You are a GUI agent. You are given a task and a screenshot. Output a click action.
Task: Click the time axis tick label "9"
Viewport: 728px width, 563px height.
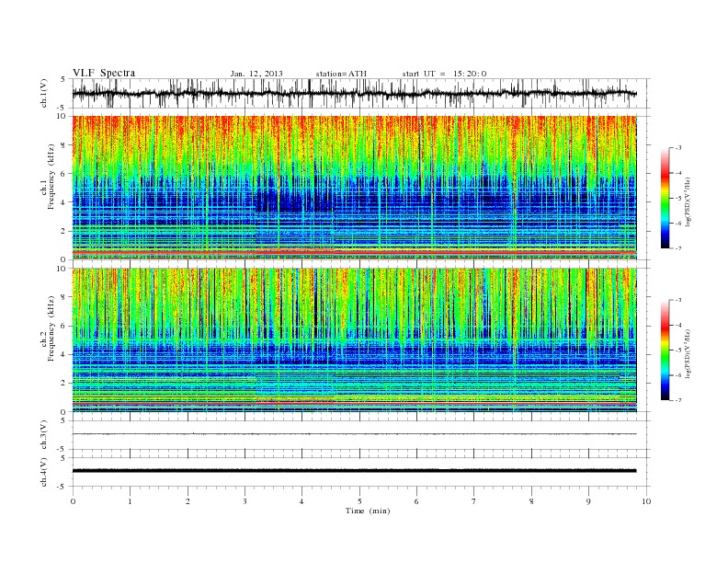(588, 501)
